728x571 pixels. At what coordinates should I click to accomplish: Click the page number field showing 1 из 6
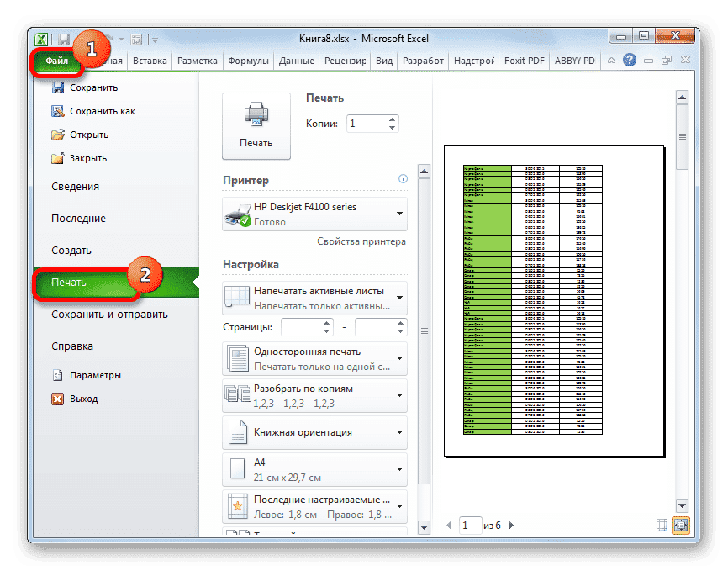(x=471, y=525)
